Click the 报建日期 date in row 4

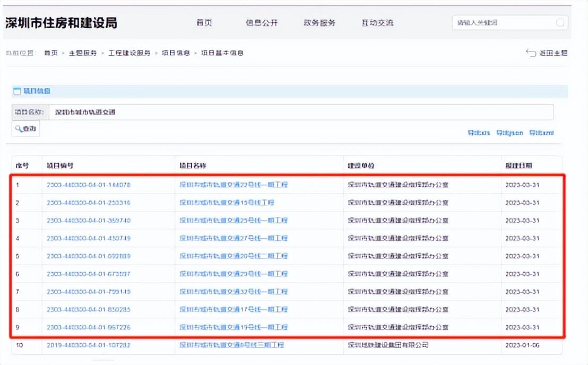tap(522, 238)
